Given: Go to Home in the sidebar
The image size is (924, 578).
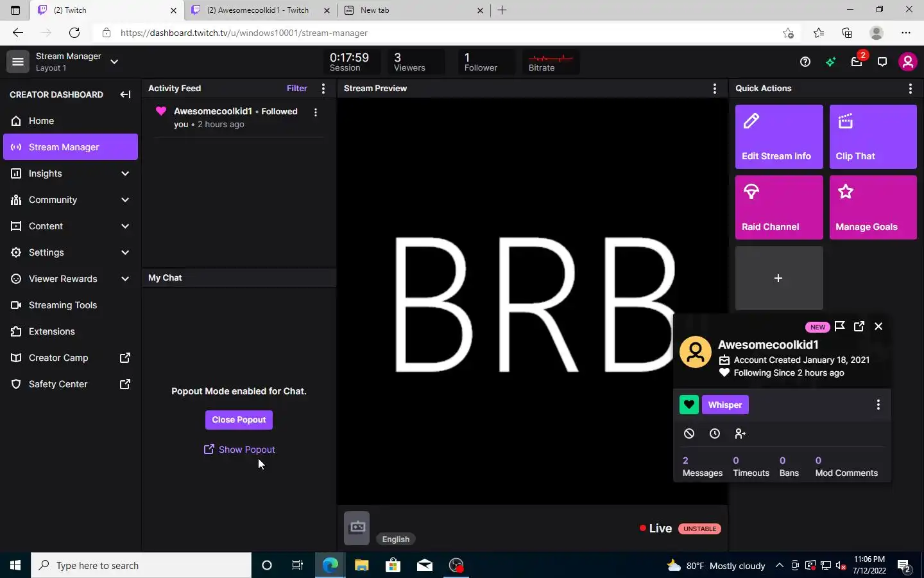Looking at the screenshot, I should 71,121.
